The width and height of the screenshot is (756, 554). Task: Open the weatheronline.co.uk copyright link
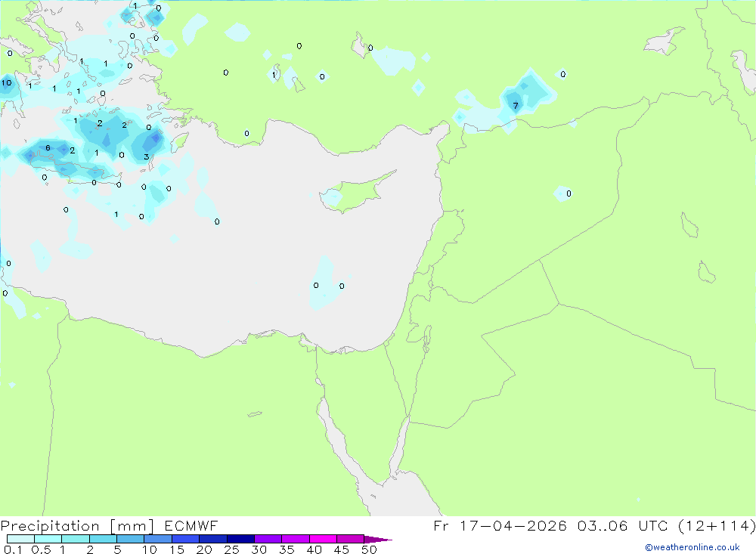click(x=692, y=547)
